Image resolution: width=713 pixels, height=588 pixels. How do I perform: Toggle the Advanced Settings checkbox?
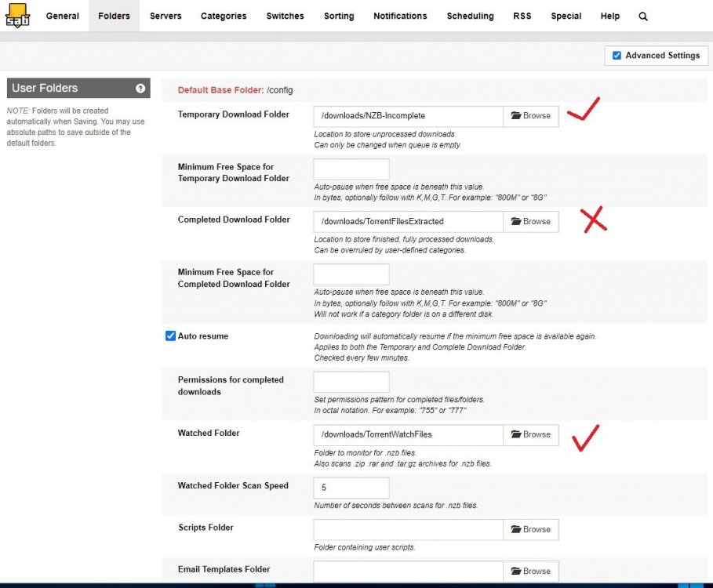coord(617,56)
